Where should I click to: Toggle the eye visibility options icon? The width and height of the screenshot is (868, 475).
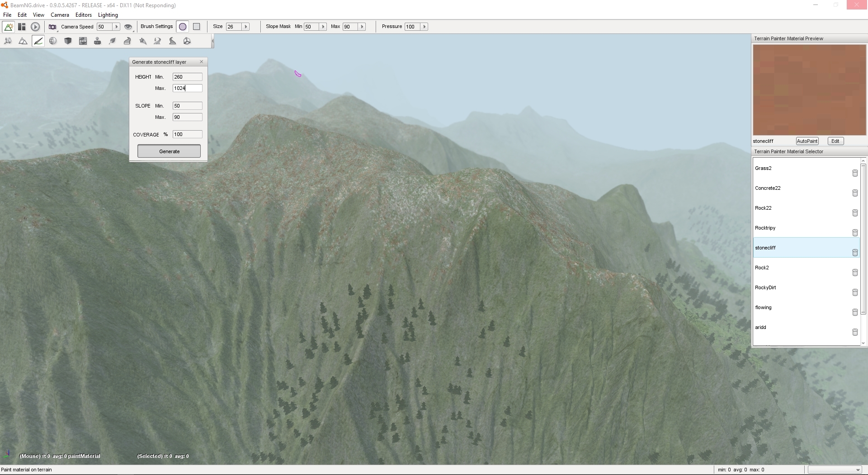click(x=128, y=27)
